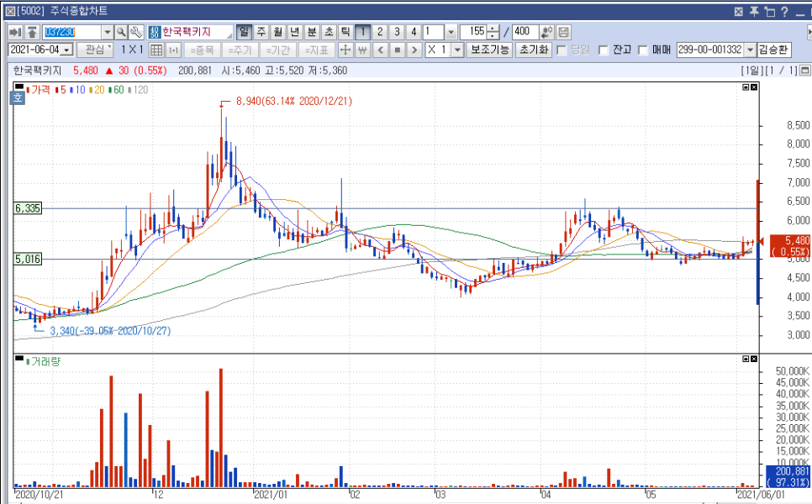
Task: Click the =기간 link button
Action: (x=278, y=50)
